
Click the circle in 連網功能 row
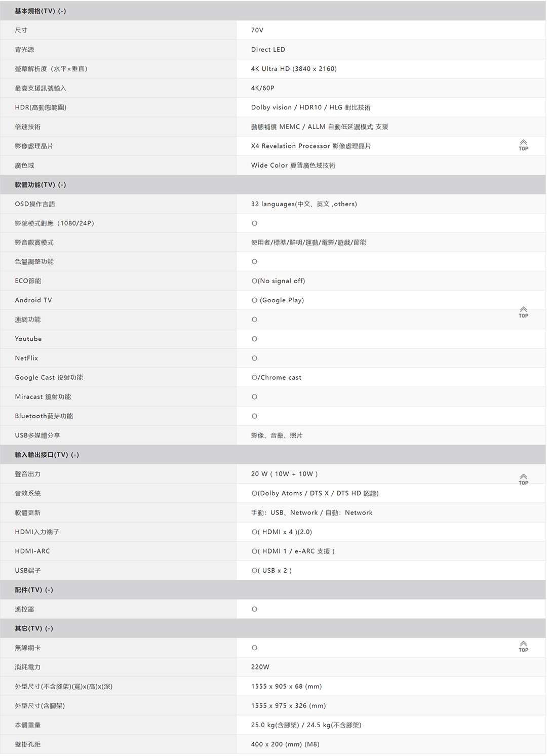coord(254,320)
